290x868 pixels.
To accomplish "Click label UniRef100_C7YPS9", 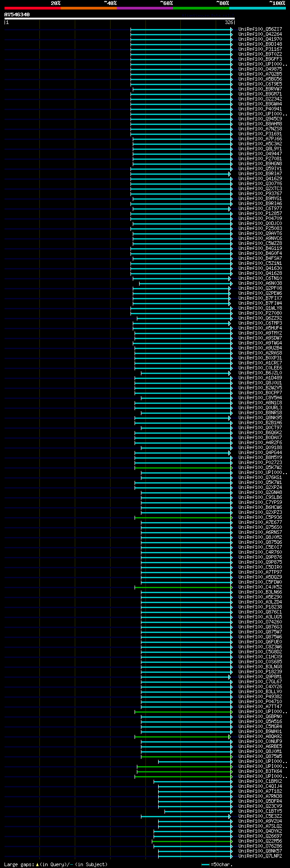I will [x=260, y=502].
